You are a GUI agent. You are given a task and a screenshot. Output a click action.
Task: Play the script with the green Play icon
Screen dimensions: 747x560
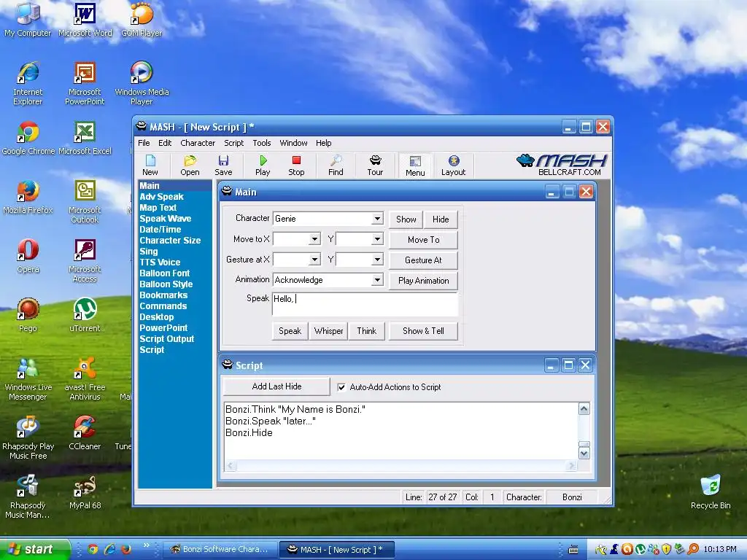coord(263,166)
